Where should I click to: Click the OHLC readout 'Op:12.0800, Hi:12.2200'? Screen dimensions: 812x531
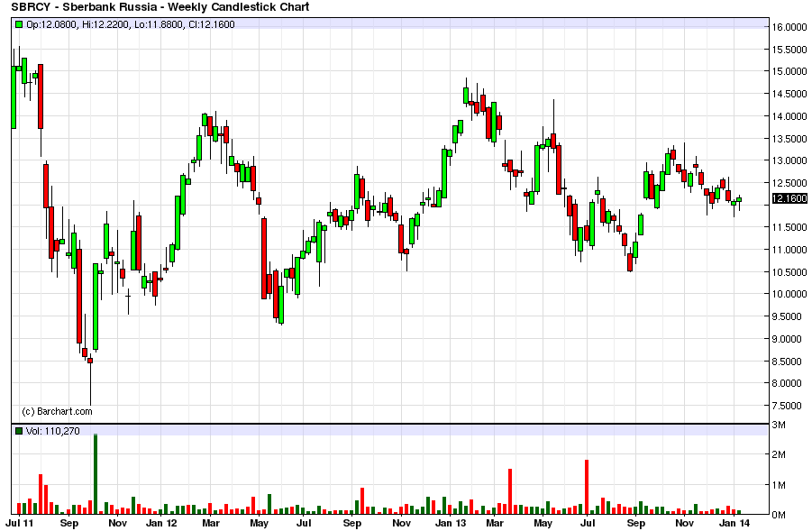coord(78,23)
